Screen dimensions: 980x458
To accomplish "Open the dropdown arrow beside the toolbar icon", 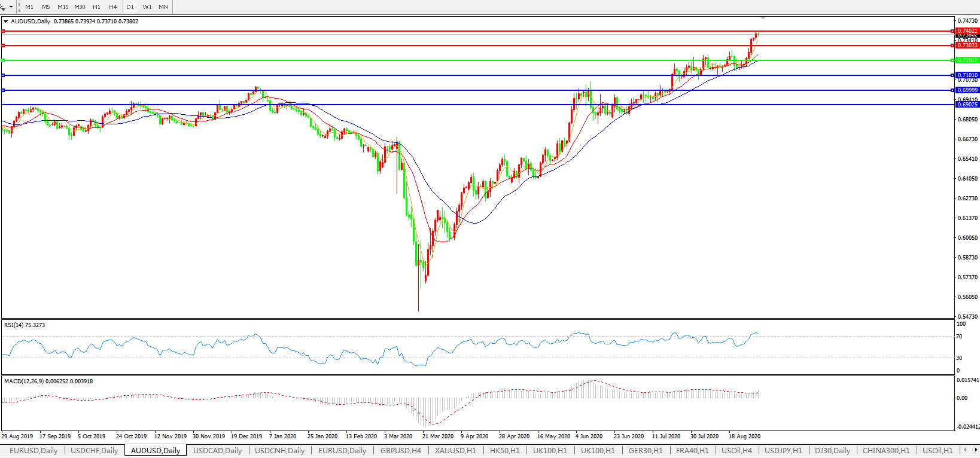I will pos(11,7).
